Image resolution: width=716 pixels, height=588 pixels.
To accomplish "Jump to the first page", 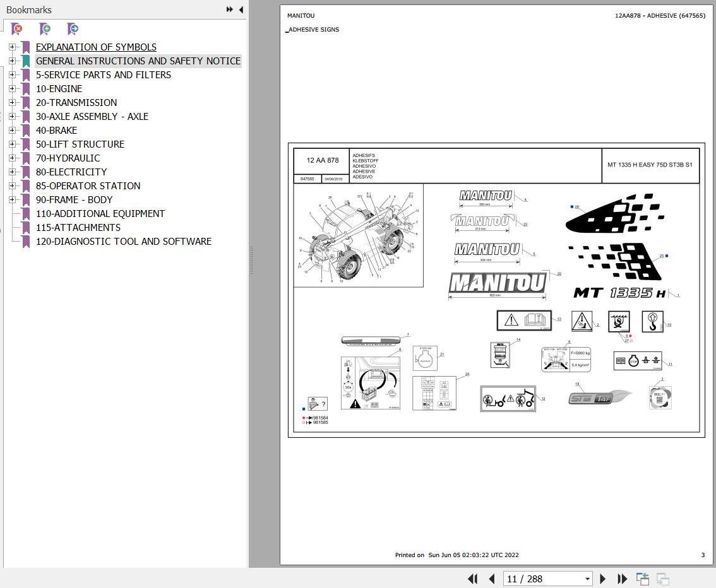I will 472,579.
